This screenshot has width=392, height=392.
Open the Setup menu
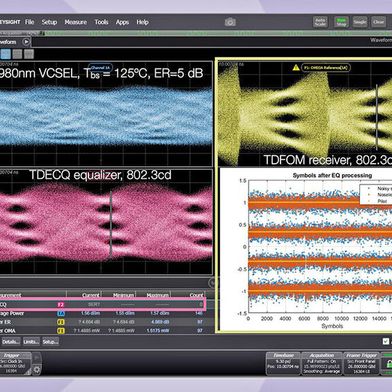tap(49, 22)
